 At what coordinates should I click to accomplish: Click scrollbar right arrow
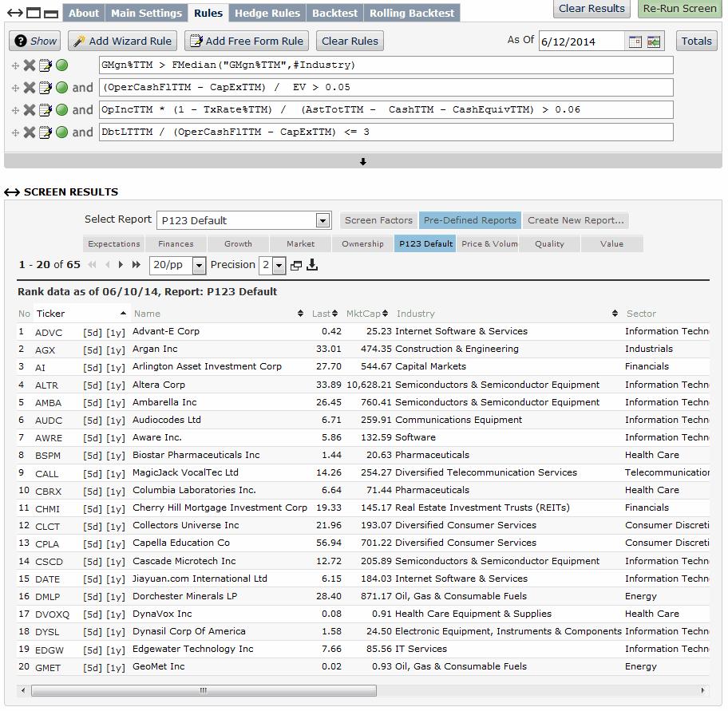click(x=702, y=690)
